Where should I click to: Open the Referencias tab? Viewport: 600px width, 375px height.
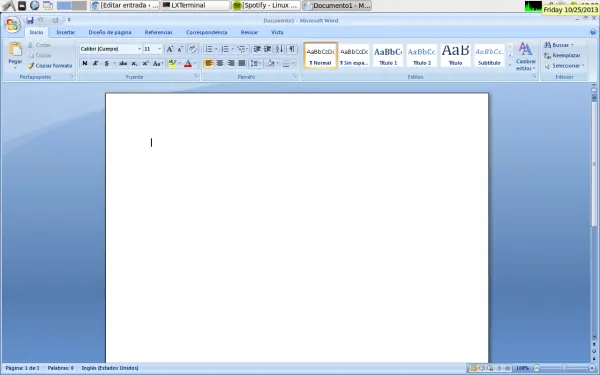point(158,33)
